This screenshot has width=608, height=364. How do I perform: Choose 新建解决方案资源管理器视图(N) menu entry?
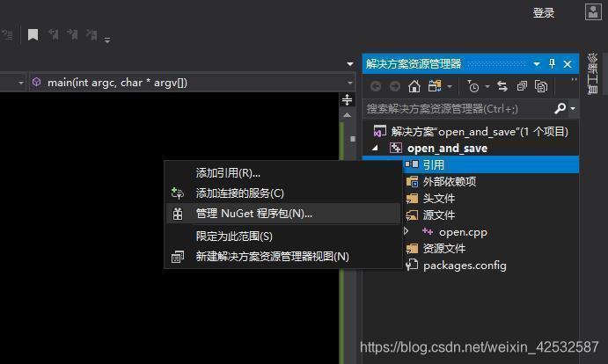(x=283, y=257)
